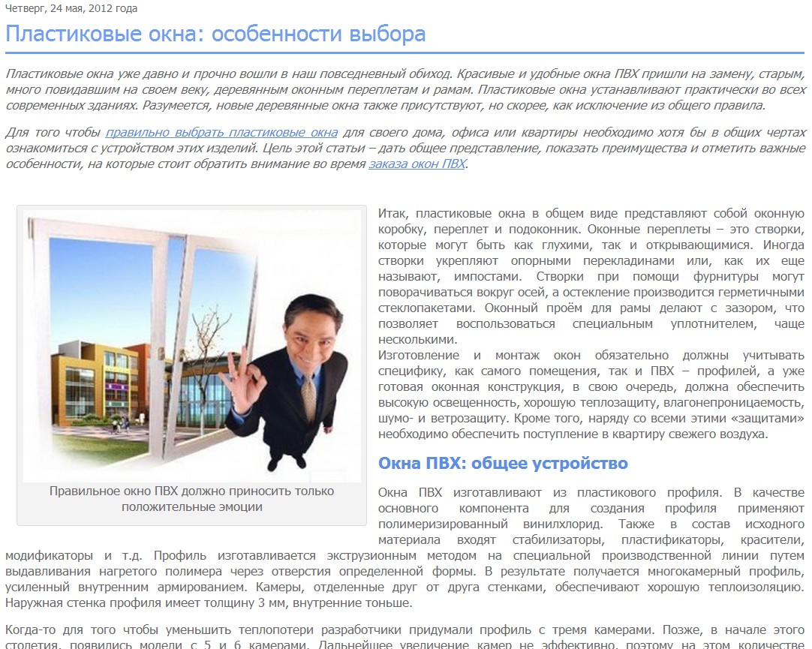The width and height of the screenshot is (812, 649).
Task: Click the paragraph starting 'Итак, пластиковые окна в общем виде'
Action: coord(591,276)
